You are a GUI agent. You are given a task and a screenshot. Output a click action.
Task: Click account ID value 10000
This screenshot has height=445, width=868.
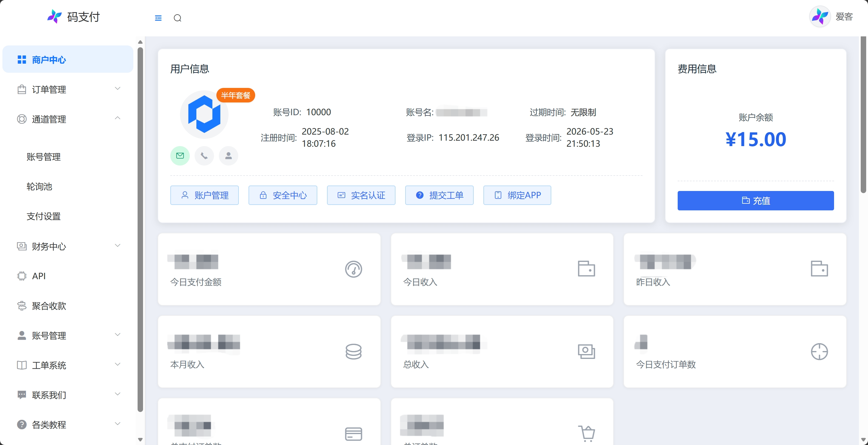[x=319, y=112]
